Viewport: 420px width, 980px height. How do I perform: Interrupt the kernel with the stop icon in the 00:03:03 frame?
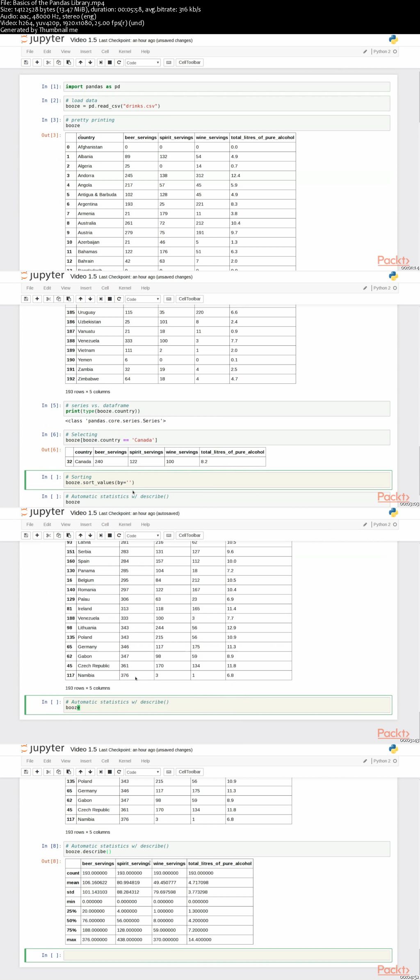110,299
